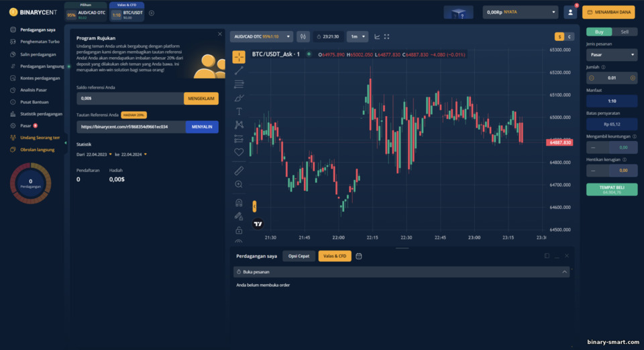Image resolution: width=644 pixels, height=350 pixels.
Task: Click the Jumlah 0.01 amount field
Action: 612,78
